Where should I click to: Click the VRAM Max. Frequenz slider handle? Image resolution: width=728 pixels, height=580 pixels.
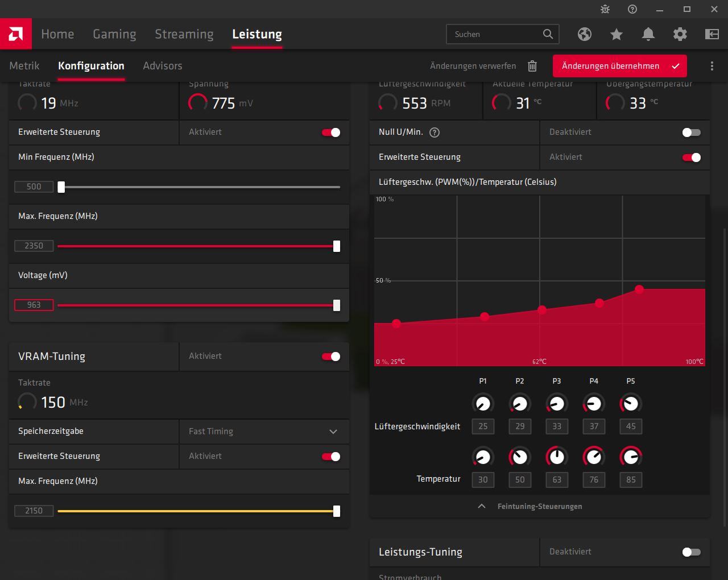[x=337, y=511]
